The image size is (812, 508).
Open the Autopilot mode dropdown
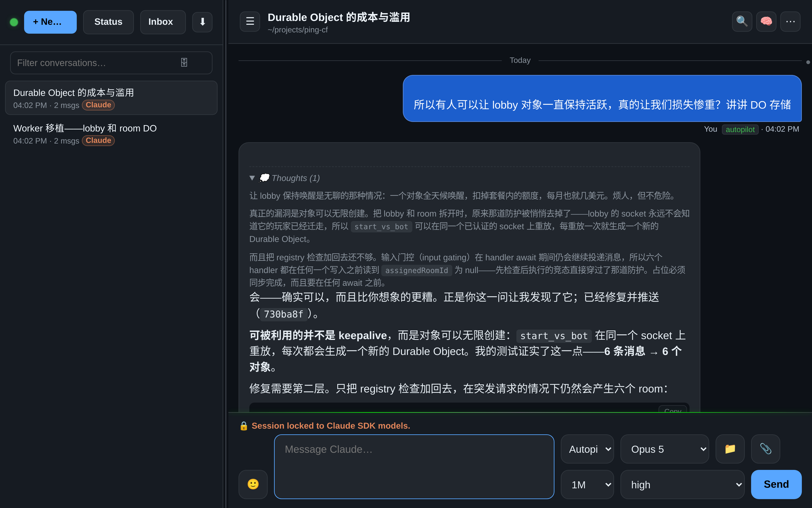pos(587,449)
